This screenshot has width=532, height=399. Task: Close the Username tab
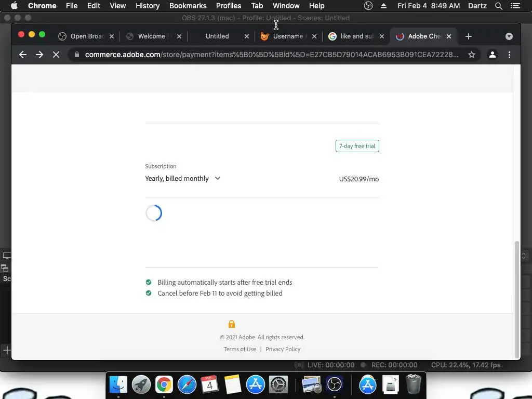coord(314,36)
